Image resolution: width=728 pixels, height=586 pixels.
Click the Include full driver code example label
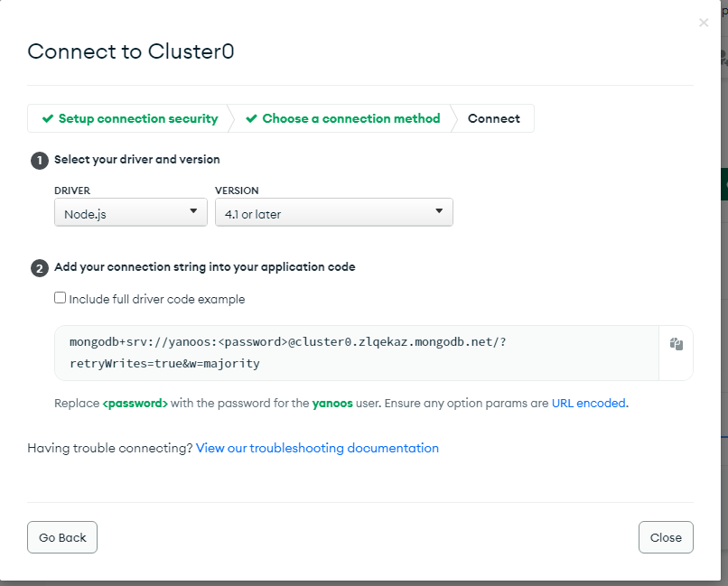156,299
